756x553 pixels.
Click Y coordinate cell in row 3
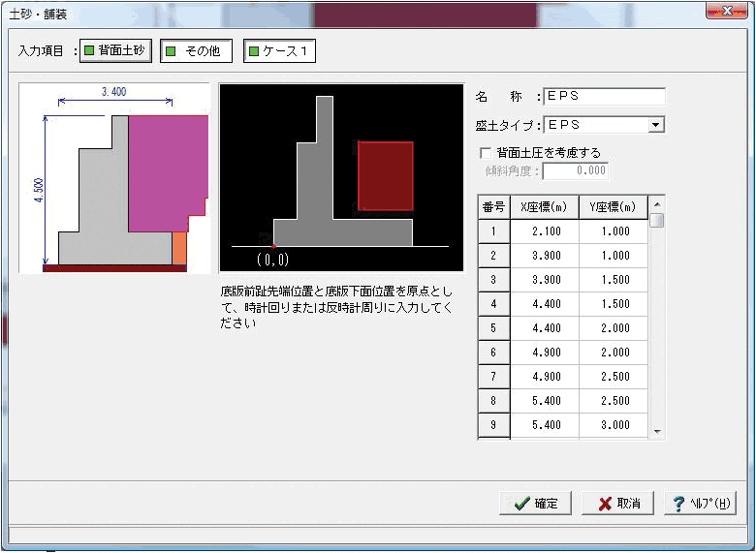tap(614, 280)
